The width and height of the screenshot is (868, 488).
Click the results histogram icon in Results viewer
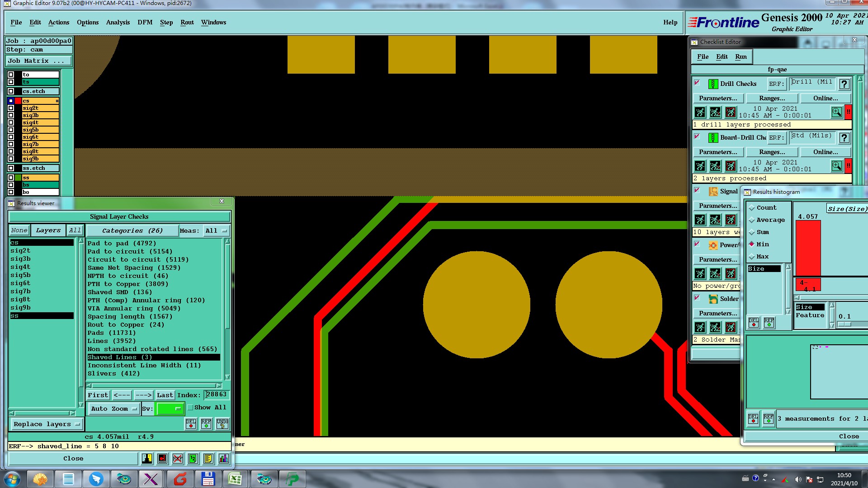pos(223,459)
